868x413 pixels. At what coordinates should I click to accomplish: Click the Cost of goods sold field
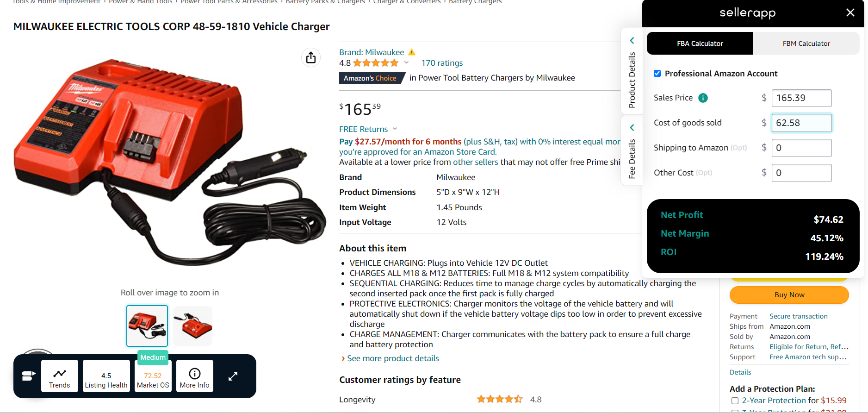tap(801, 123)
